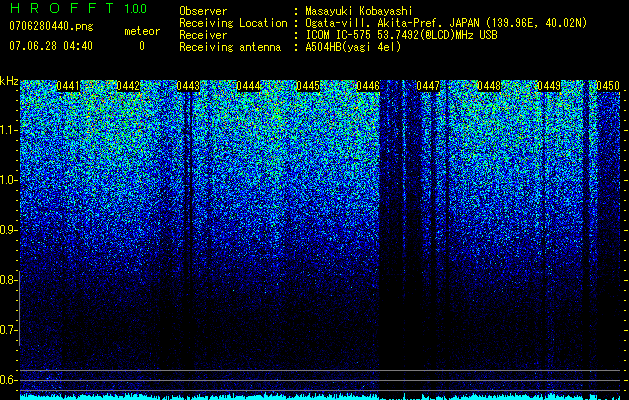The image size is (629, 400).
Task: Click the HROFFT title text
Action: (61, 8)
